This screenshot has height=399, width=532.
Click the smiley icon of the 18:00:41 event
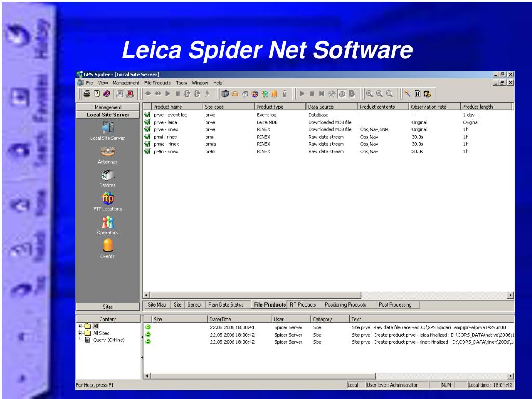point(148,327)
